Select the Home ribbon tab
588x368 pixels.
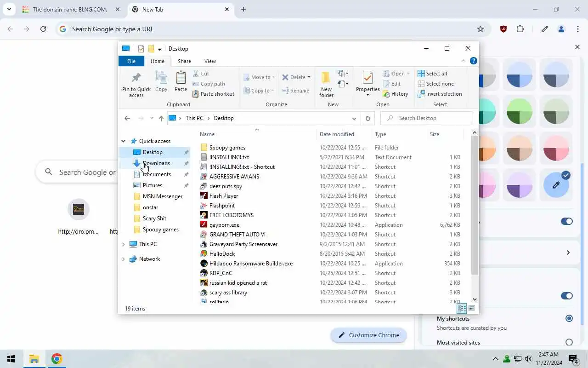(x=157, y=61)
